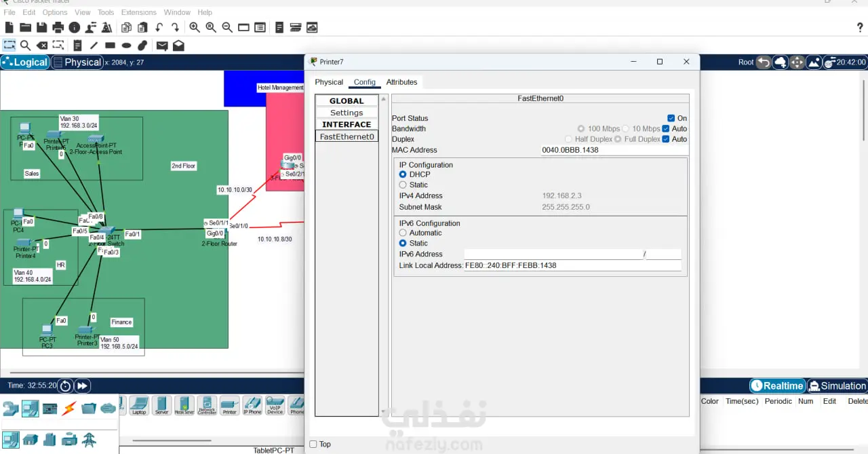868x454 pixels.
Task: Choose the Draw Ellipse tool
Action: (x=126, y=45)
